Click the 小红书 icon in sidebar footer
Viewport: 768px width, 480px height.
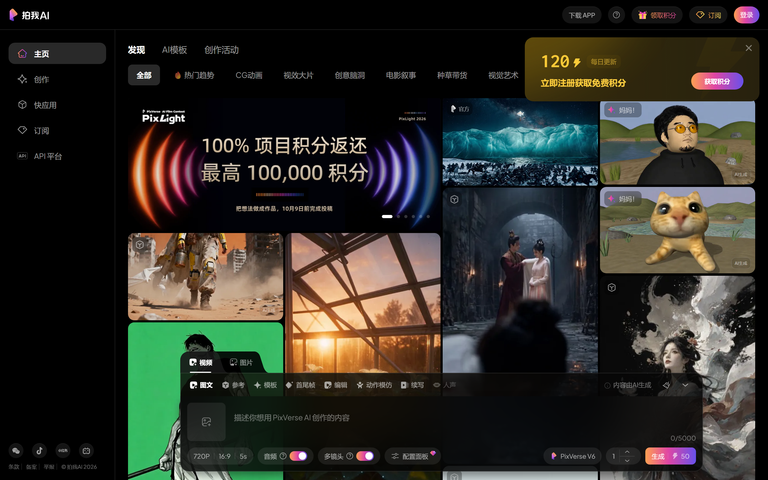pyautogui.click(x=63, y=451)
